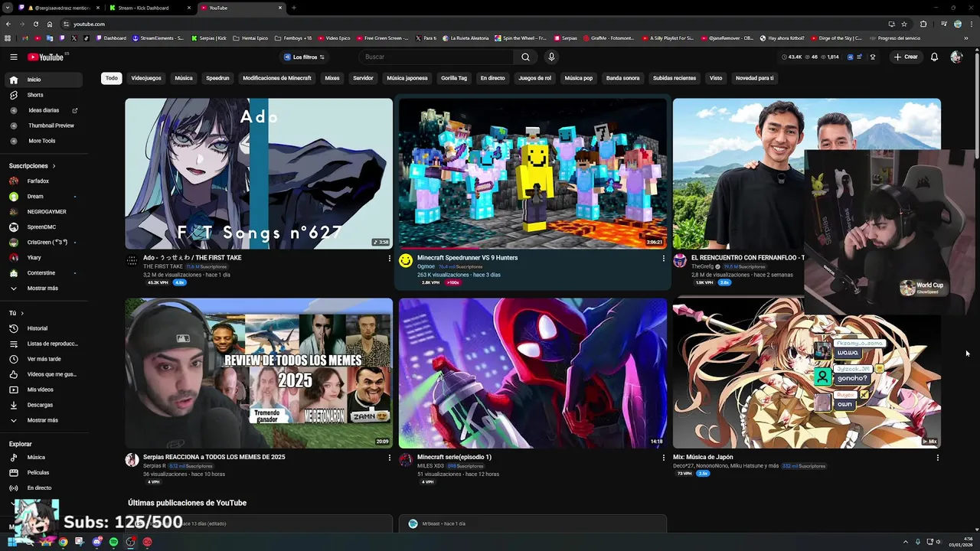The image size is (980, 551).
Task: Select the Videojuegos filter chip
Action: (146, 78)
